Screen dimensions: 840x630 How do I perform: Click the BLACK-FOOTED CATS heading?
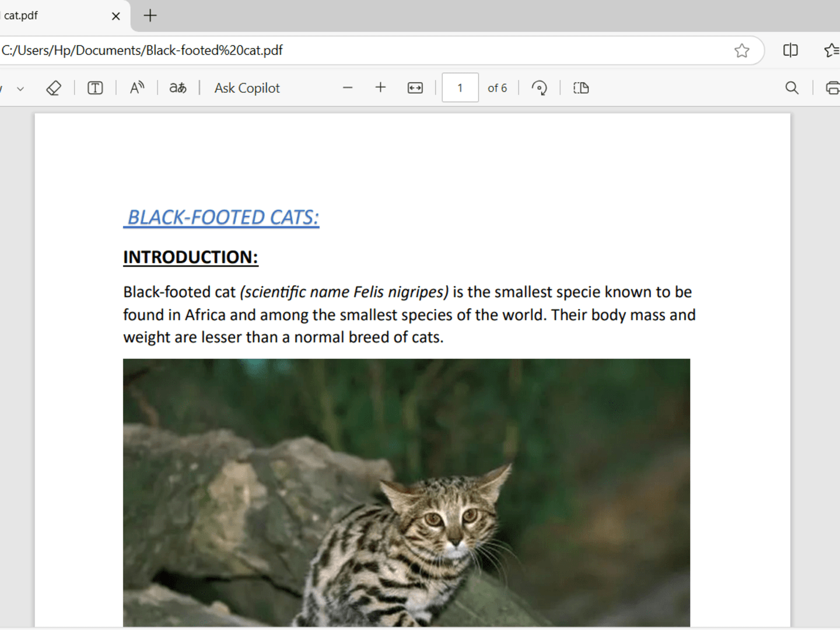(222, 218)
